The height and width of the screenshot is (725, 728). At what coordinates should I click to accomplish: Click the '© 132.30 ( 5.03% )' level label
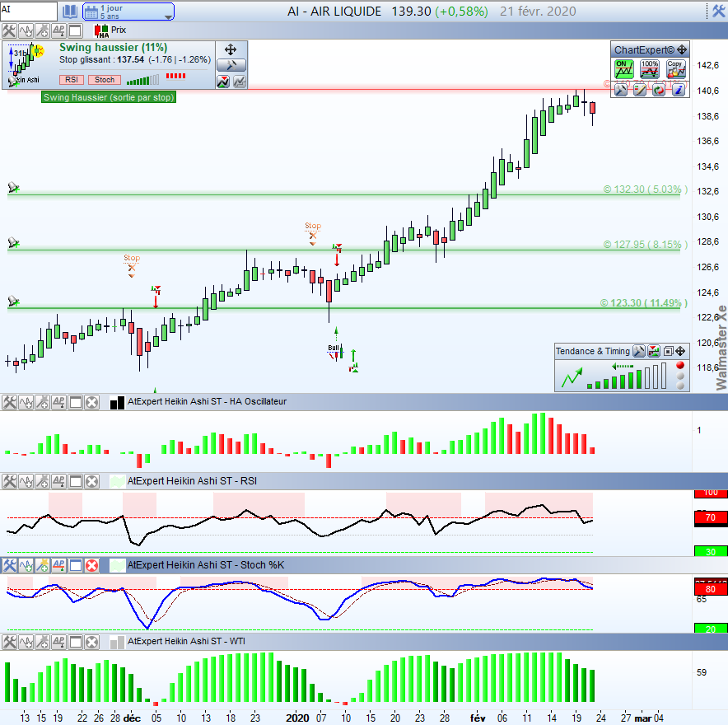click(x=646, y=189)
